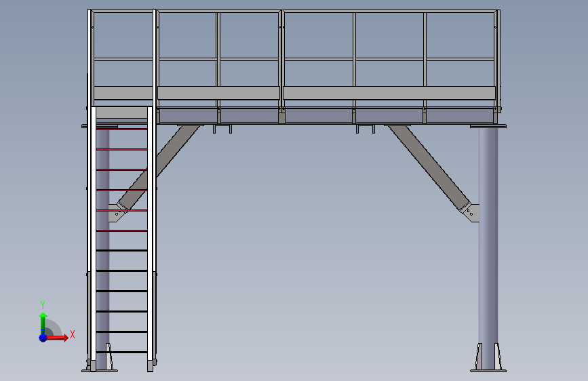The height and width of the screenshot is (381, 588).
Task: Click the red X axis arrow of the triad
Action: [57, 338]
